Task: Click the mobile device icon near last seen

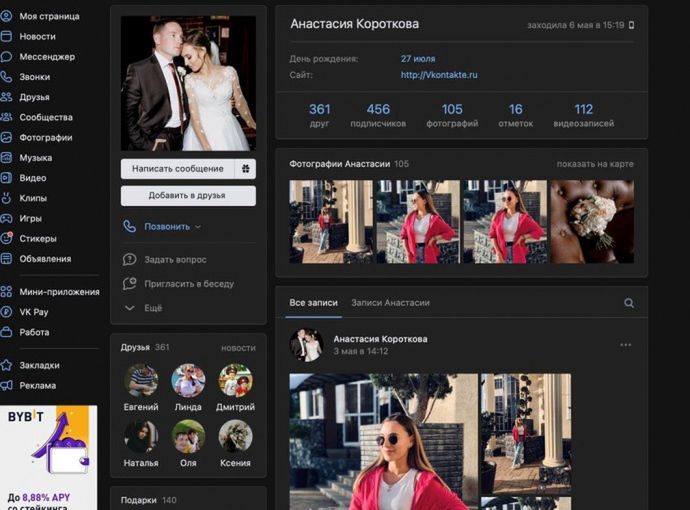Action: (x=631, y=25)
